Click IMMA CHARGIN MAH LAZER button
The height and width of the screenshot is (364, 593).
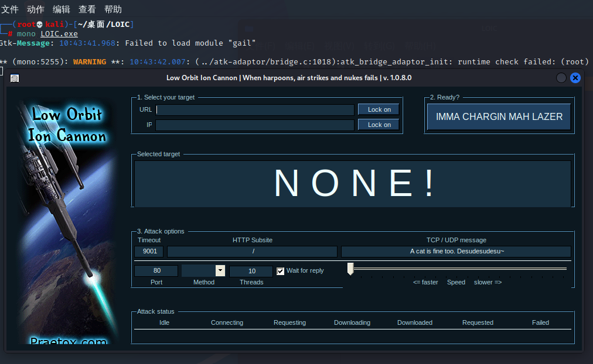[499, 116]
